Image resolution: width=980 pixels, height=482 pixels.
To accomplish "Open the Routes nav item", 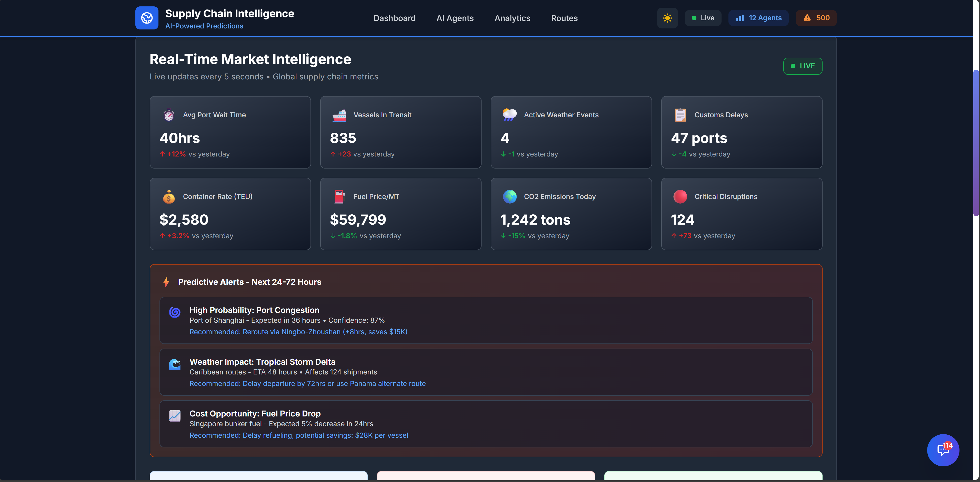I will [564, 18].
